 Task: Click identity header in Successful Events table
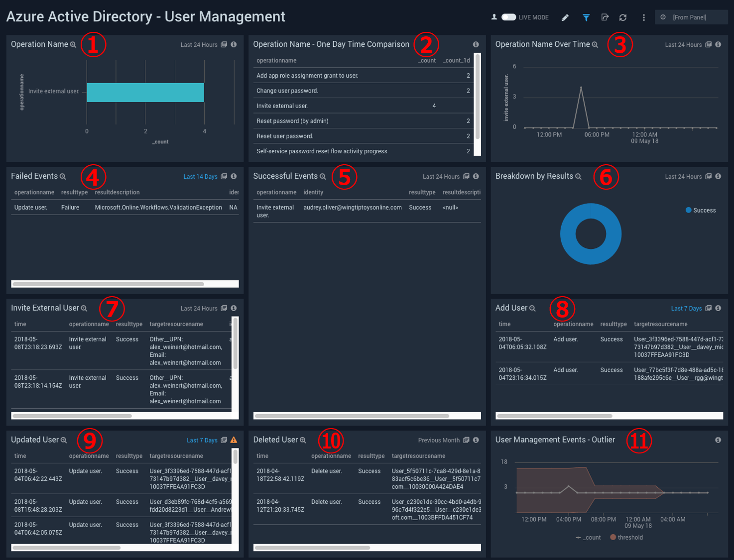pos(313,193)
